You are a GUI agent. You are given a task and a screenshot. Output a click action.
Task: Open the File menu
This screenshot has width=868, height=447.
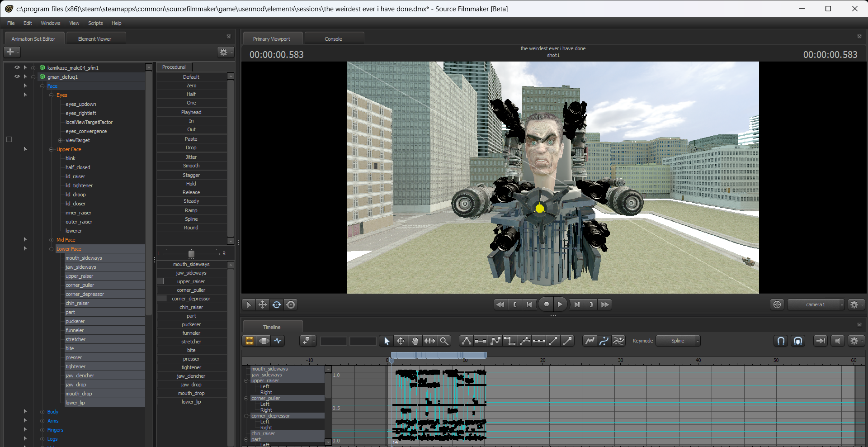tap(11, 23)
